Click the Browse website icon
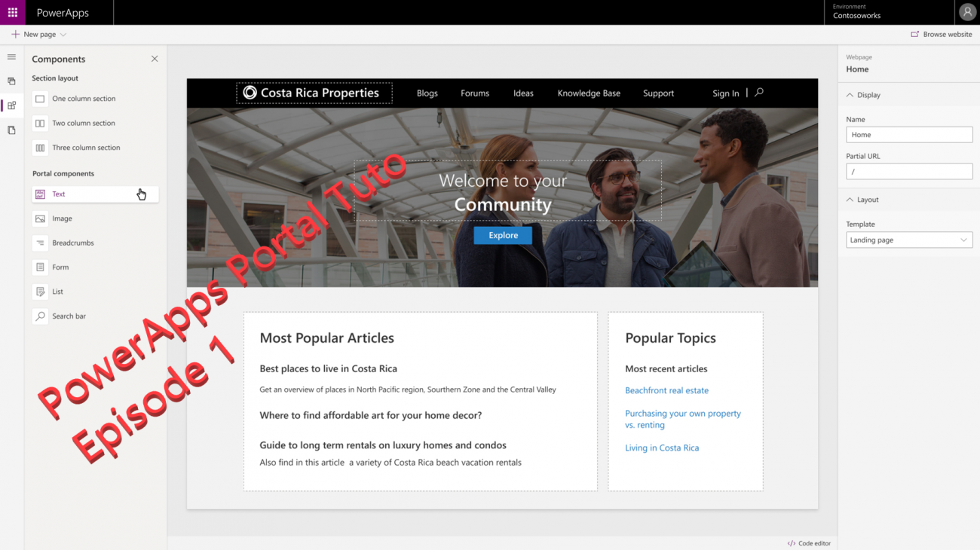 coord(914,35)
